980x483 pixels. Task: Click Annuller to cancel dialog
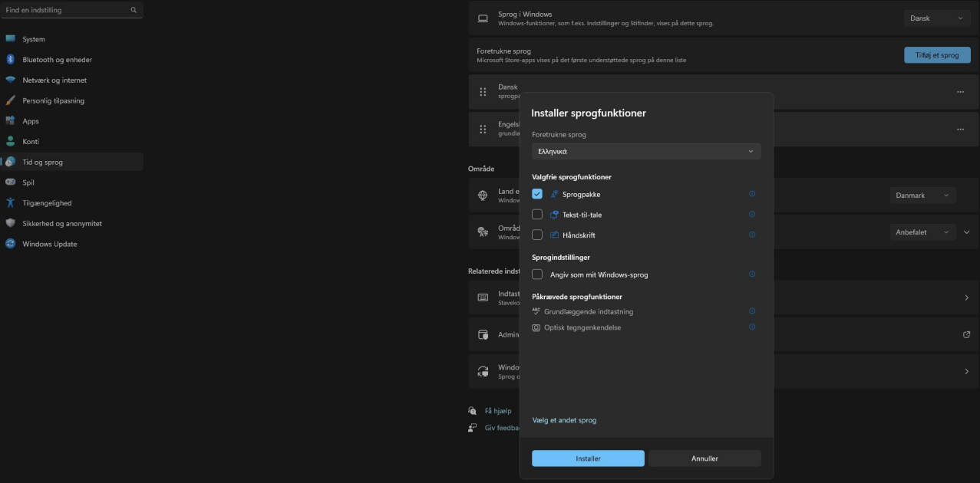704,458
